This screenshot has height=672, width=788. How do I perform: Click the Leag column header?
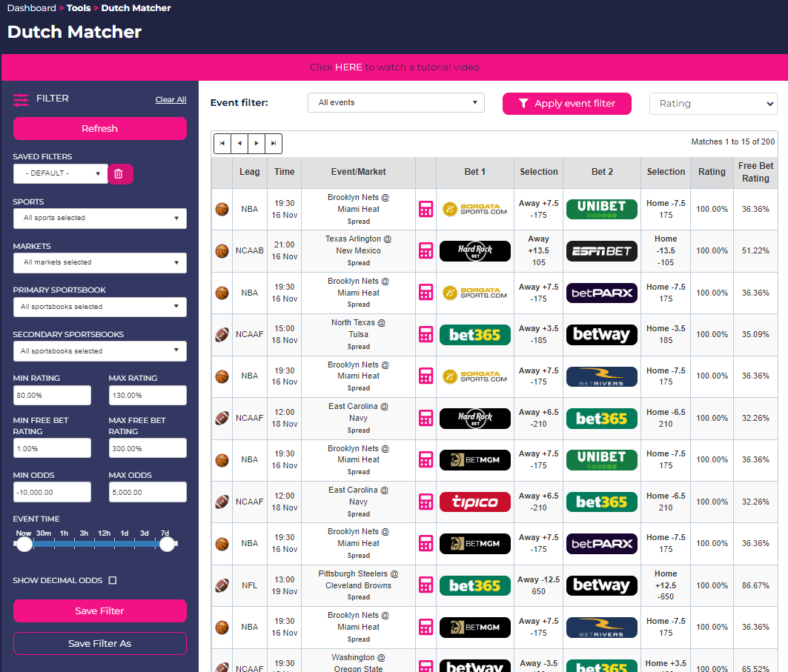click(250, 172)
